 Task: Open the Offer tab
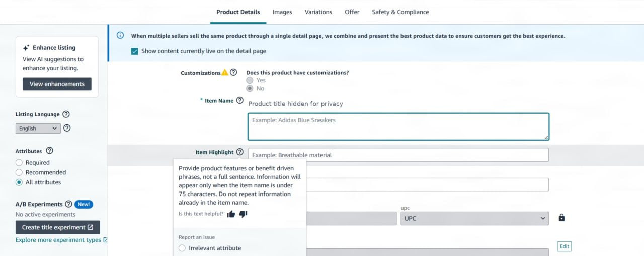352,12
